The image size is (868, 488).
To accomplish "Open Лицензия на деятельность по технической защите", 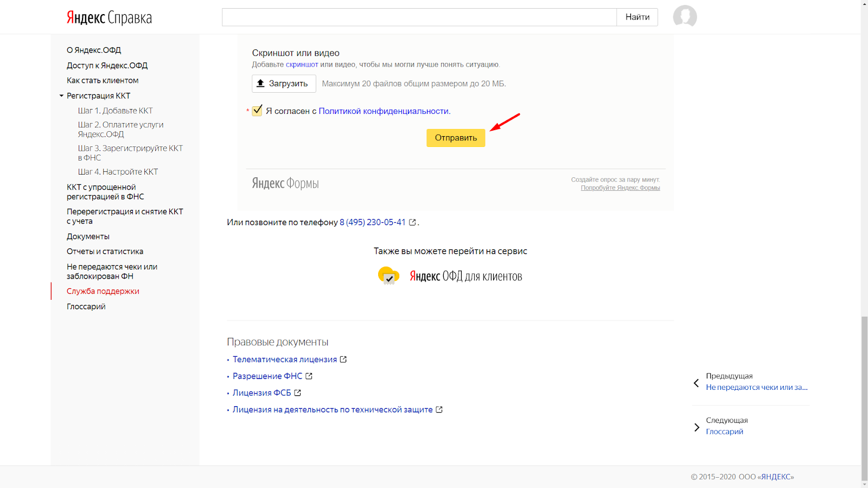I will pyautogui.click(x=333, y=410).
